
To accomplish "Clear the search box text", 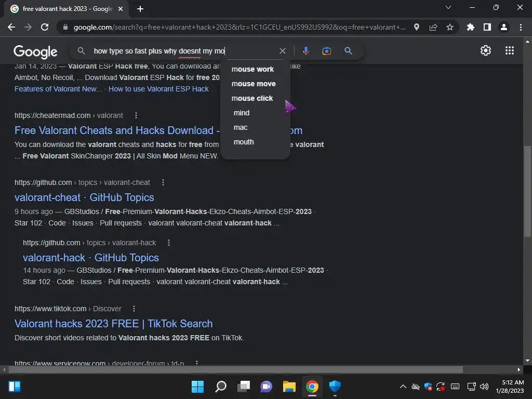I will click(x=282, y=51).
